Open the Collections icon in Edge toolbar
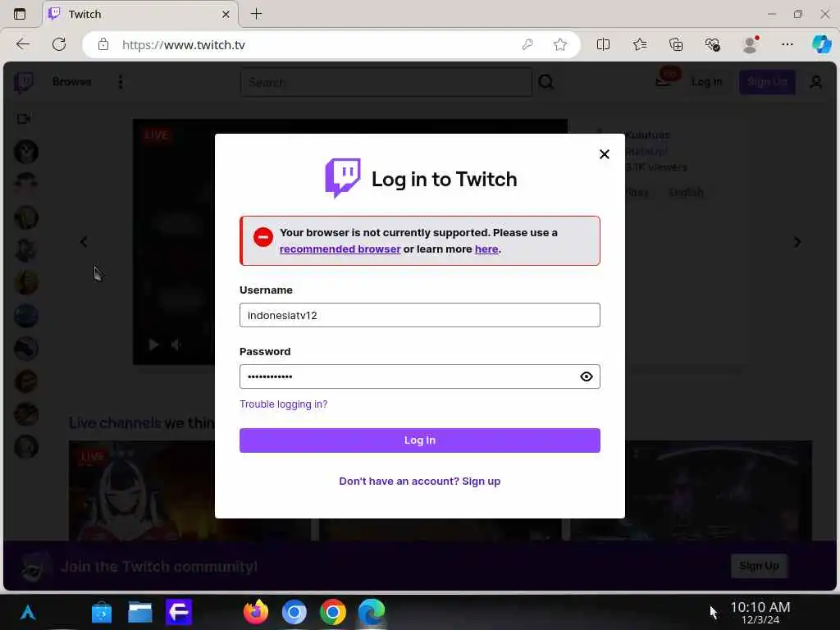840x630 pixels. [676, 44]
